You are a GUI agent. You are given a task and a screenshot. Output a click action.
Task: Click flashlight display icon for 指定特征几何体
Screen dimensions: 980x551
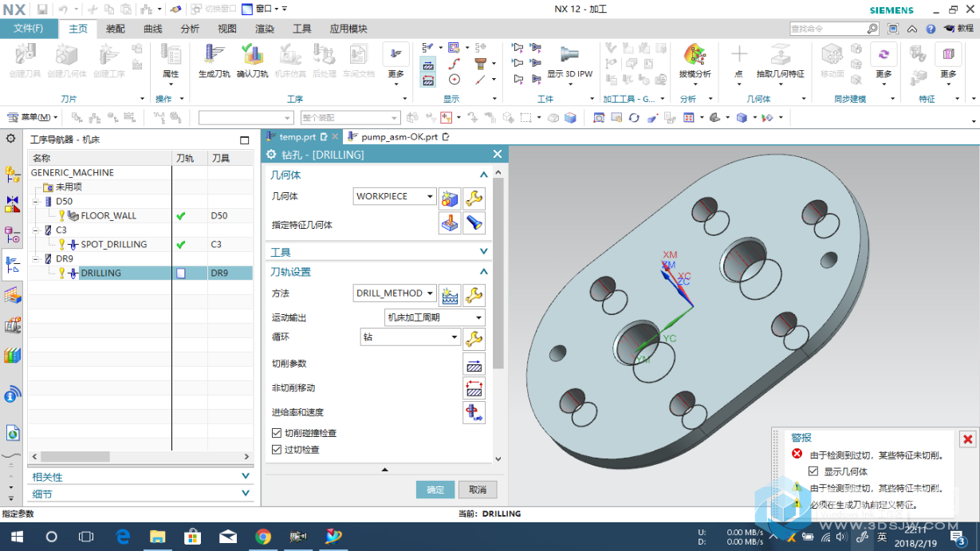tap(474, 223)
